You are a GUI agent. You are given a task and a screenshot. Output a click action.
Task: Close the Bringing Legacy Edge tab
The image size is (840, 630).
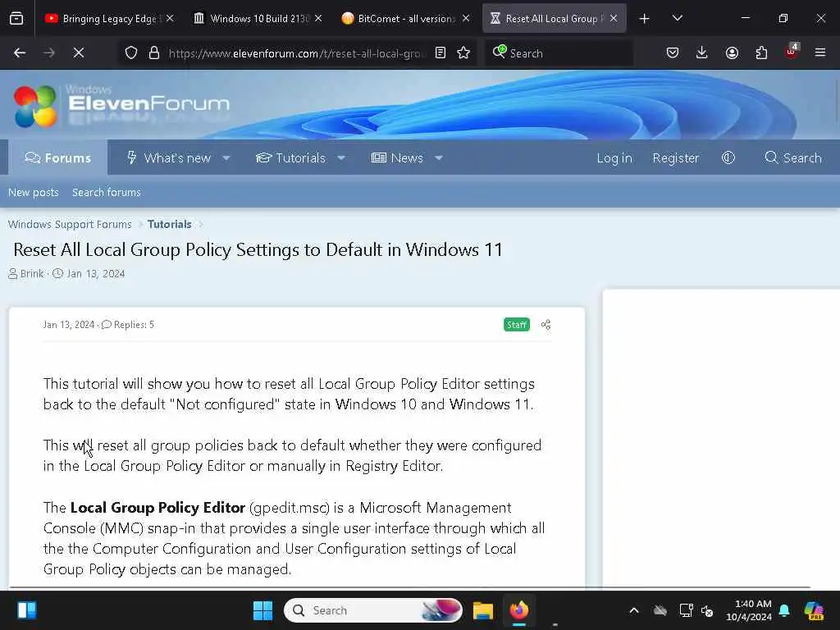click(170, 18)
